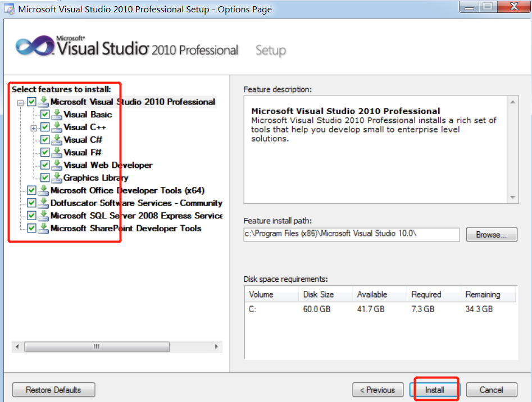This screenshot has width=532, height=402.
Task: Click the install icon beside Visual F#
Action: point(57,153)
